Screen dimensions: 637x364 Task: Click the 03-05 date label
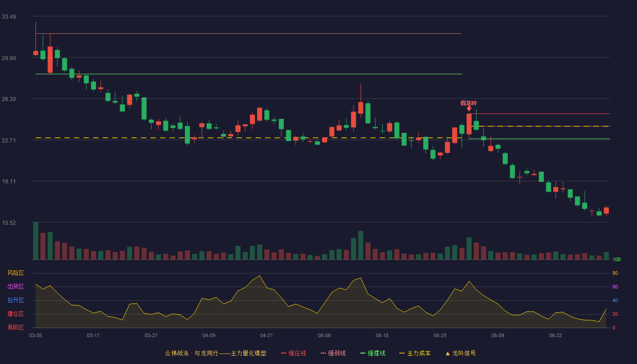click(35, 335)
